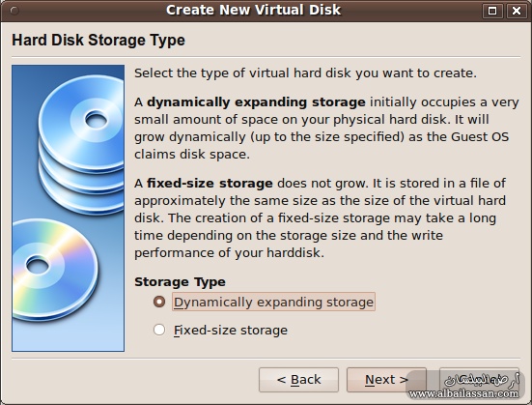
Task: Click the stacked blue disks illustration
Action: [x=81, y=144]
